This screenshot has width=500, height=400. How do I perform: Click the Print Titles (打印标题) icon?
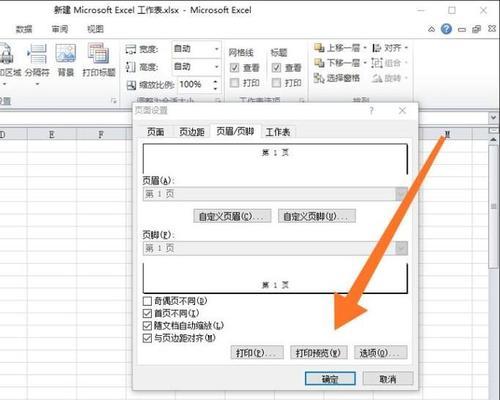[99, 54]
